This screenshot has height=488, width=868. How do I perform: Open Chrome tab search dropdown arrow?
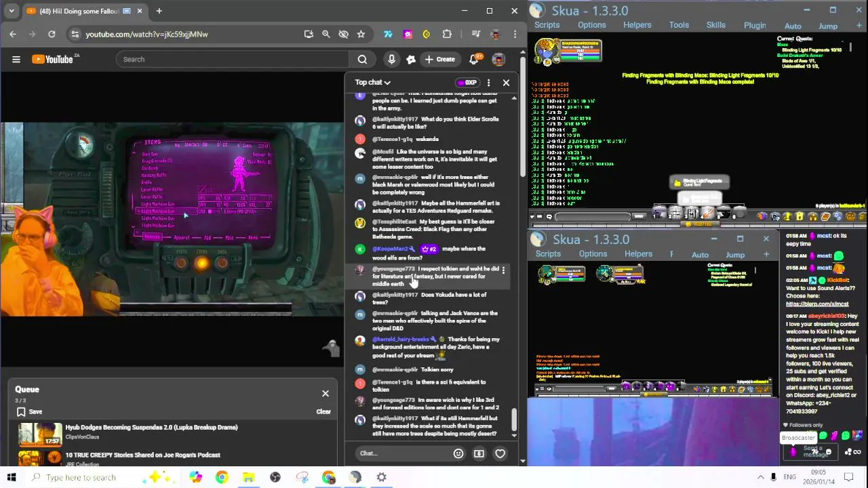tap(12, 11)
